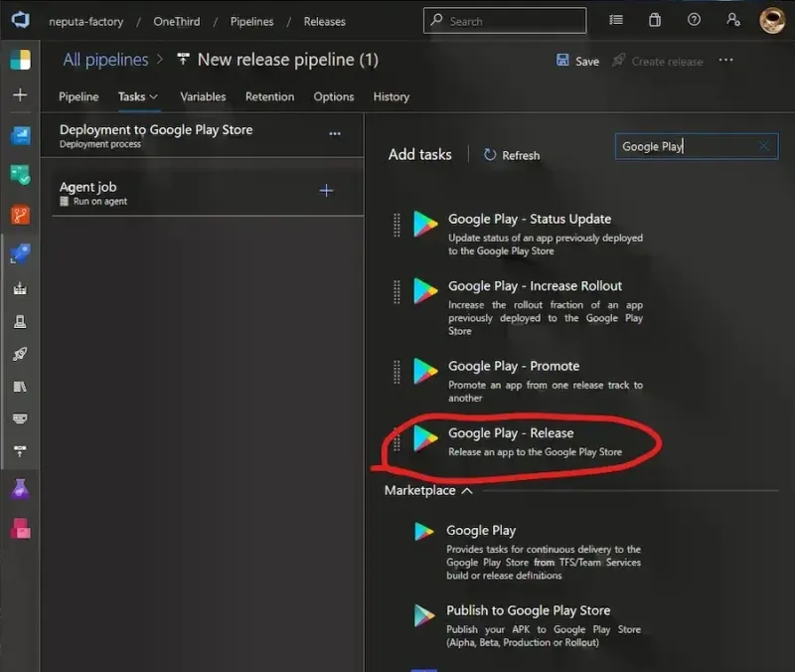Clear the Google Play search text
The width and height of the screenshot is (795, 672).
(x=764, y=146)
